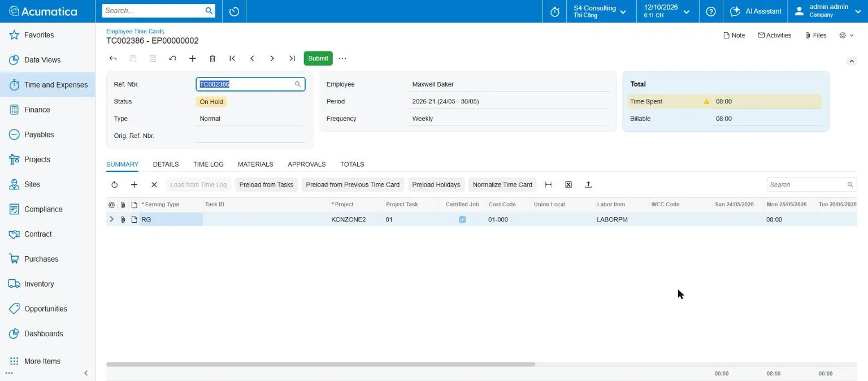Image resolution: width=868 pixels, height=381 pixels.
Task: Open the grid column configuration gear
Action: click(111, 205)
